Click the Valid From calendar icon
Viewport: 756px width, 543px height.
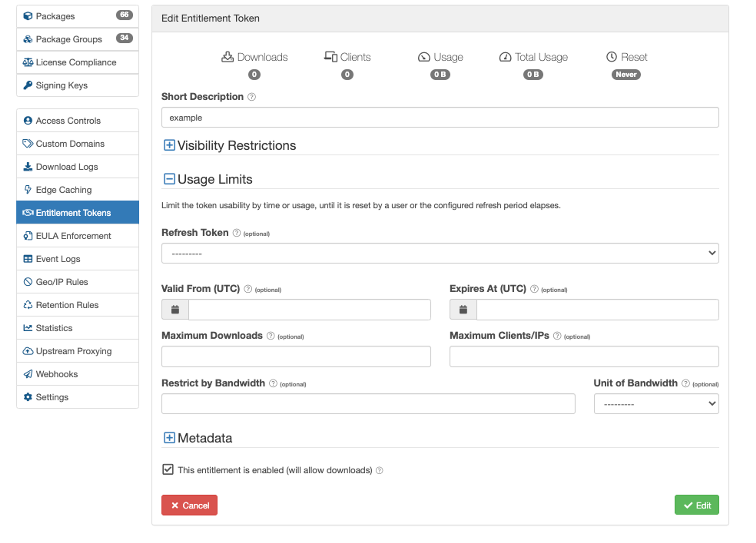pyautogui.click(x=175, y=309)
